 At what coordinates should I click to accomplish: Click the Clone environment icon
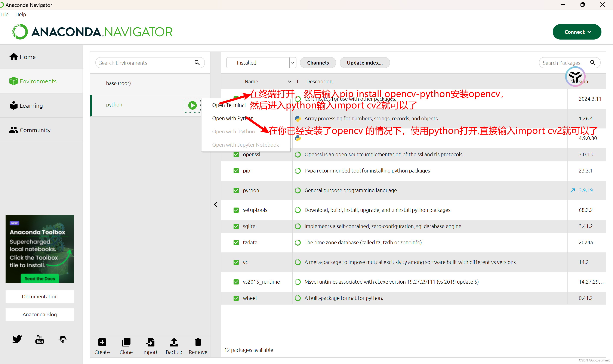(126, 342)
